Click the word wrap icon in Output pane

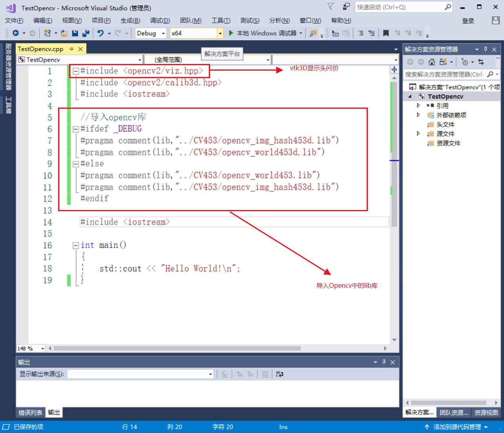pyautogui.click(x=279, y=374)
